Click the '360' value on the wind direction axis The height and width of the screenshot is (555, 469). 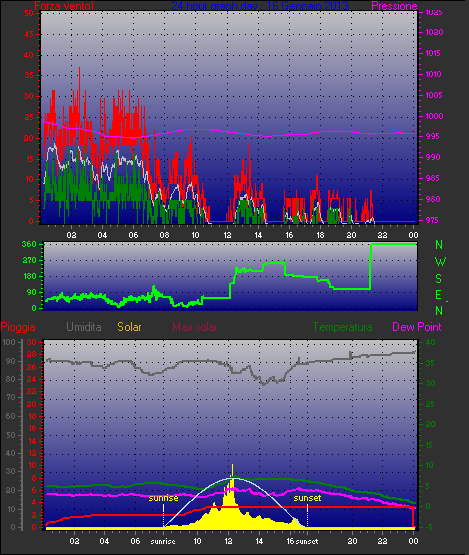pos(29,244)
